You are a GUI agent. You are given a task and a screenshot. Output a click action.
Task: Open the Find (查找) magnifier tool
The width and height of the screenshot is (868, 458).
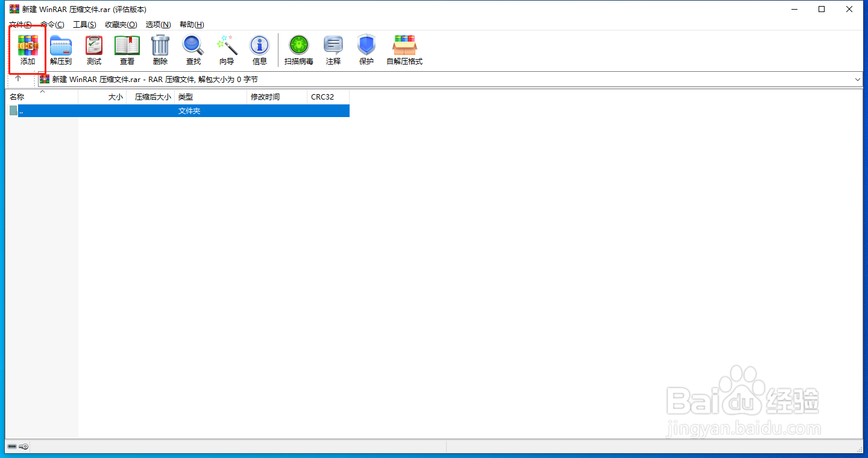[193, 49]
